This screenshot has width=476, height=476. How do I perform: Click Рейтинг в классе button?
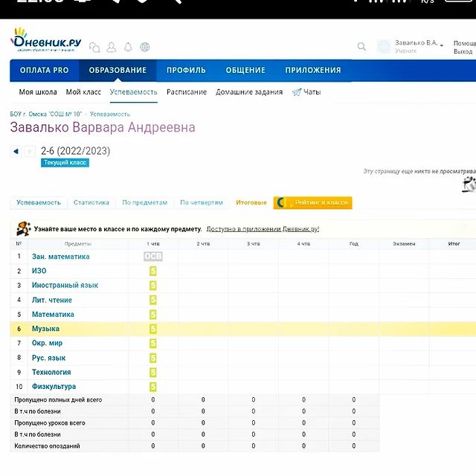point(312,202)
